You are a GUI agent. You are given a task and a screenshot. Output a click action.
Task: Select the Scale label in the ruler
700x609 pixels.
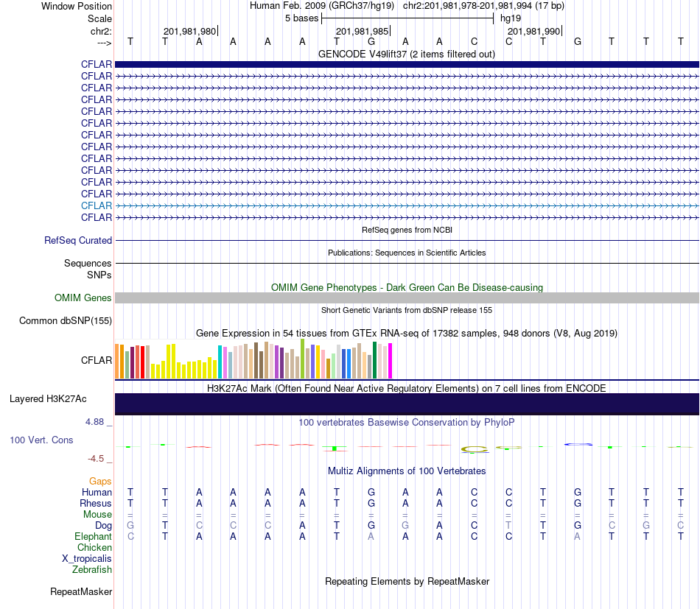(99, 18)
